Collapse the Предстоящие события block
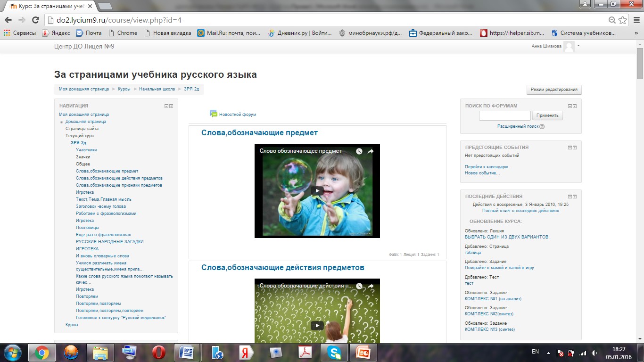644x362 pixels. [570, 148]
